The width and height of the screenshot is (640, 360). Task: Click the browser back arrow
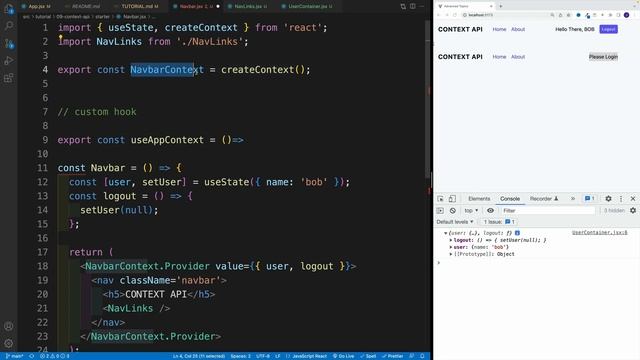pyautogui.click(x=439, y=15)
